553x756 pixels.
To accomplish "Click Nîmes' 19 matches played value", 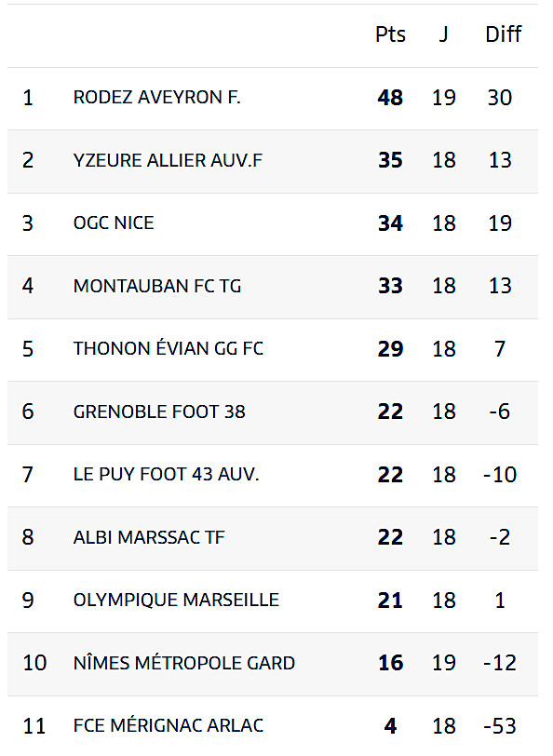I will [x=443, y=663].
